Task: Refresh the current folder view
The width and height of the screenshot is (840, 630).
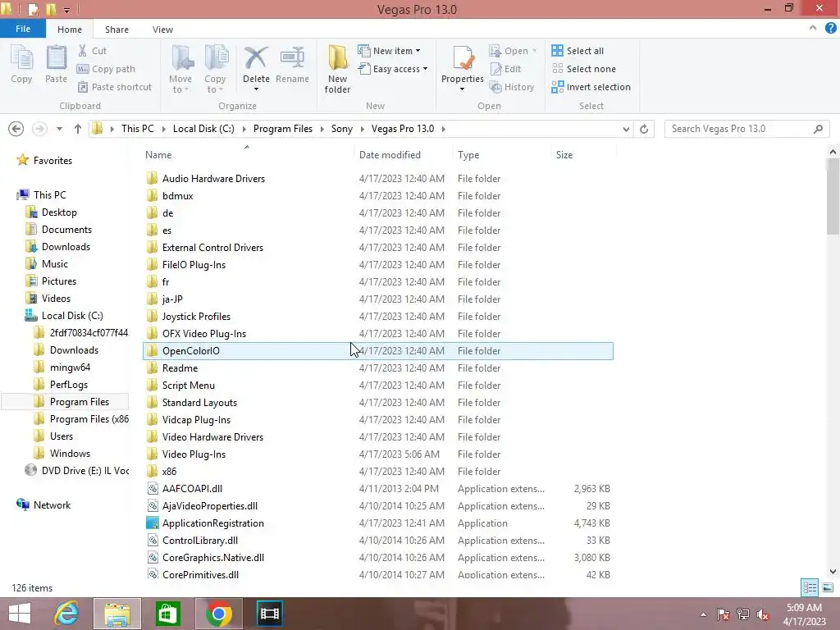Action: coord(644,129)
